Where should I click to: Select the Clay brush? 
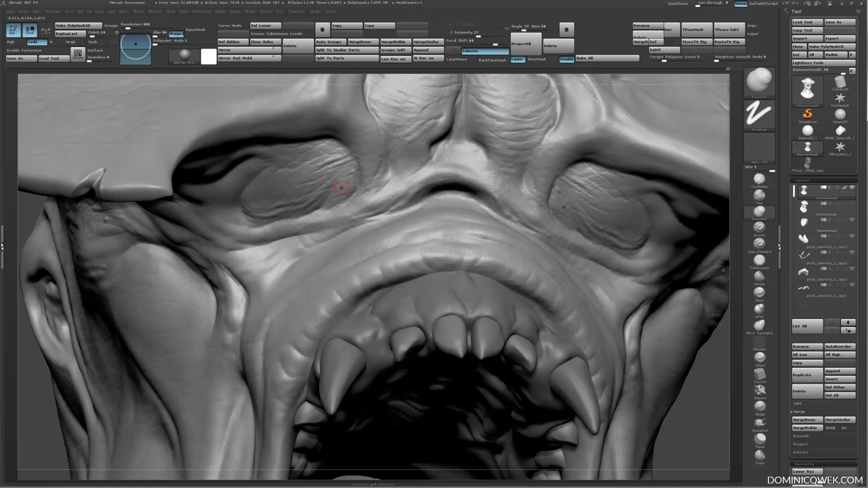click(x=759, y=196)
